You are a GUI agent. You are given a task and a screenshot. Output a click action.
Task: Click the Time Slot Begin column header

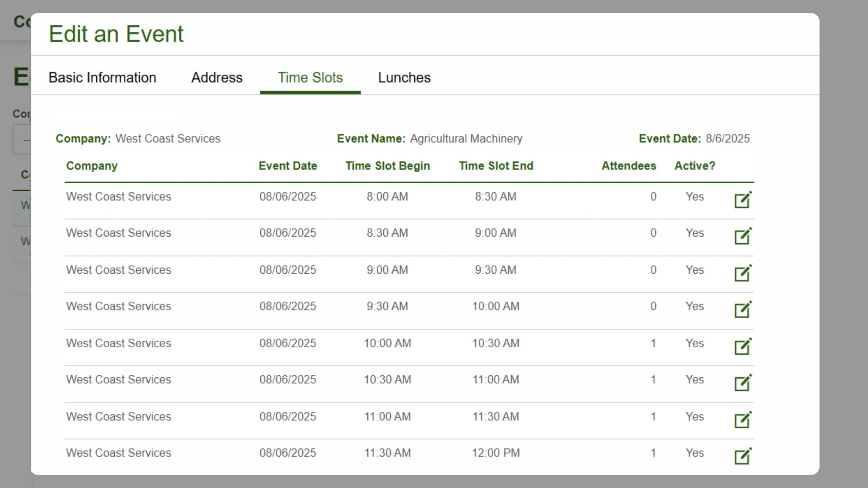pos(388,166)
